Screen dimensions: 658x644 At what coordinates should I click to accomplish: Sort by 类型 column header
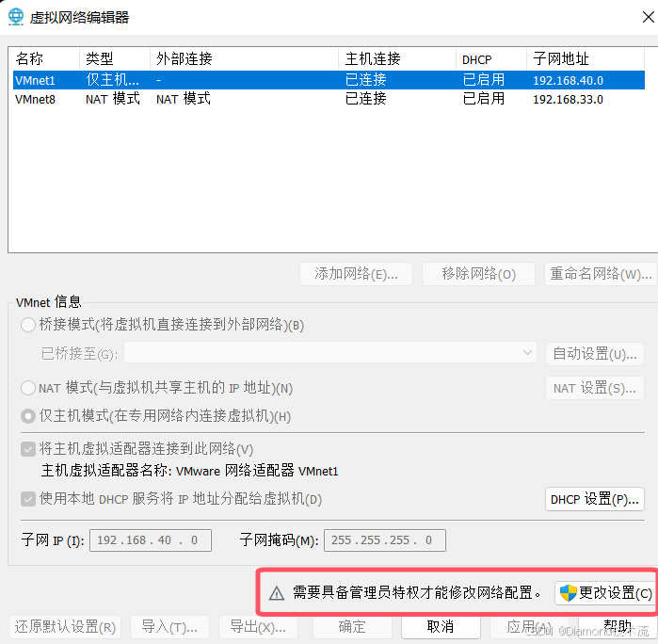(115, 58)
